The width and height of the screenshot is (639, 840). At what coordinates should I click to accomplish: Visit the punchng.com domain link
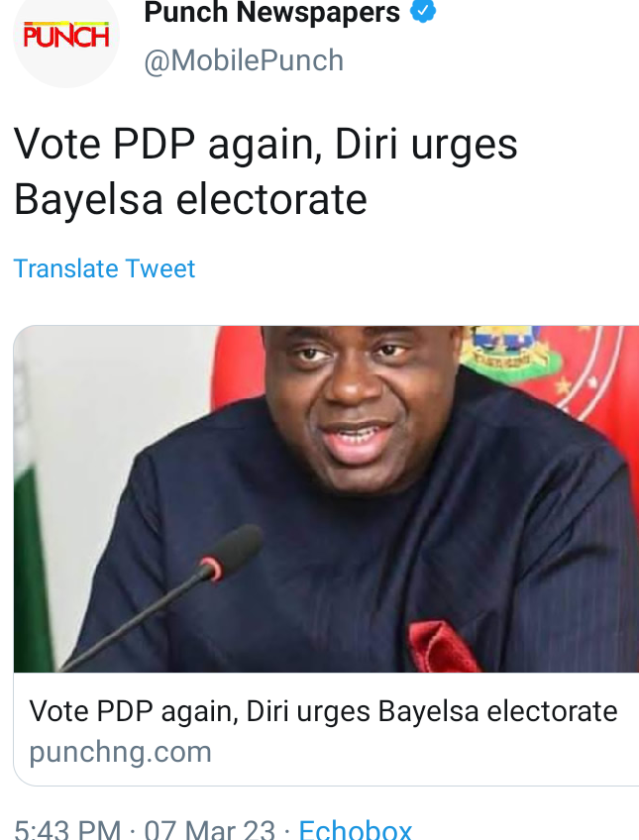120,752
